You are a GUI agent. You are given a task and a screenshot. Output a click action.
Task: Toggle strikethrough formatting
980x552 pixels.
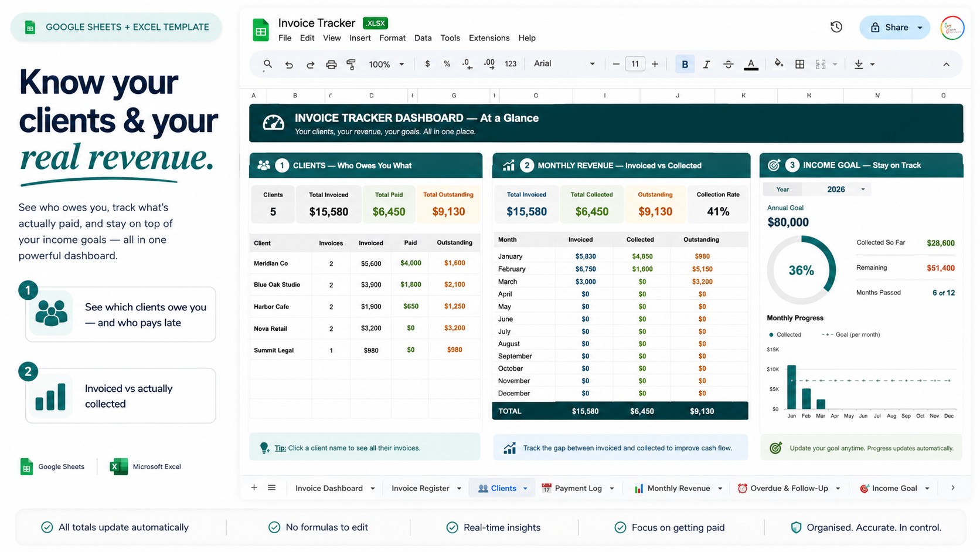[x=728, y=65]
